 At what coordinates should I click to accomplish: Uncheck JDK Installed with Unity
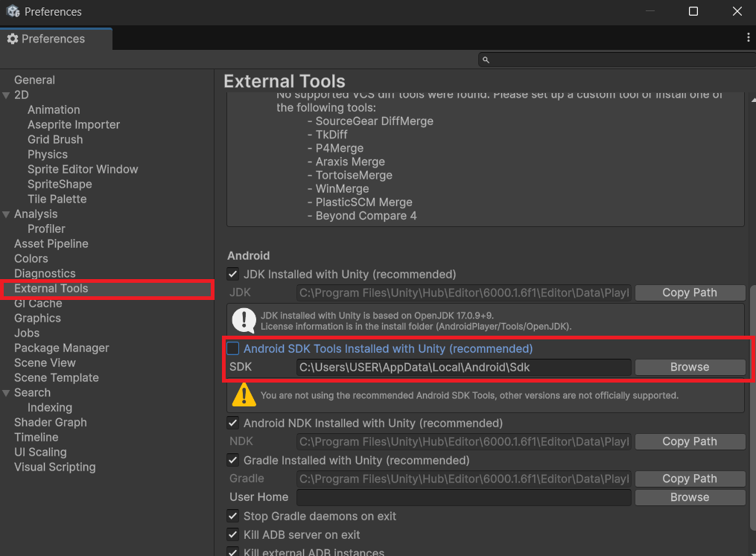(233, 274)
